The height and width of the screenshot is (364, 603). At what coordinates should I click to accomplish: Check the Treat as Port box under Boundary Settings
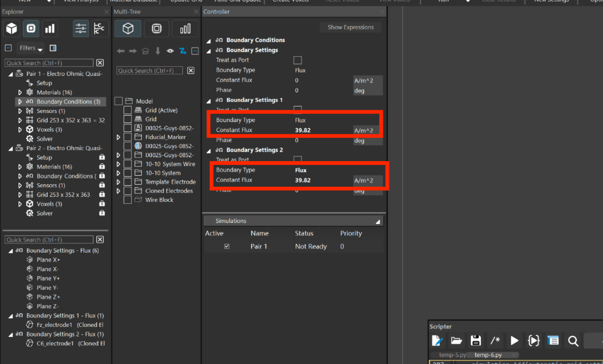point(298,60)
